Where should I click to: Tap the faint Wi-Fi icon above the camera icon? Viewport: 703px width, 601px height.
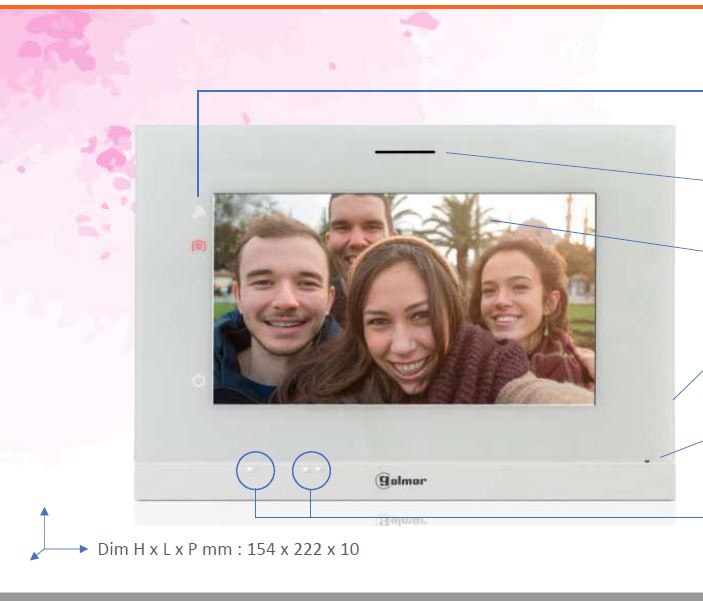[x=199, y=212]
